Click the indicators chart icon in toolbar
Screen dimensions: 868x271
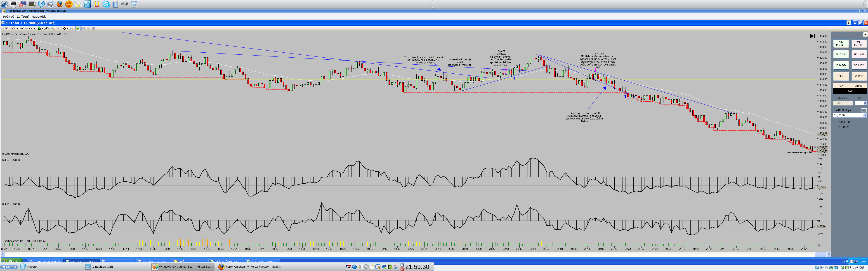pos(83,29)
